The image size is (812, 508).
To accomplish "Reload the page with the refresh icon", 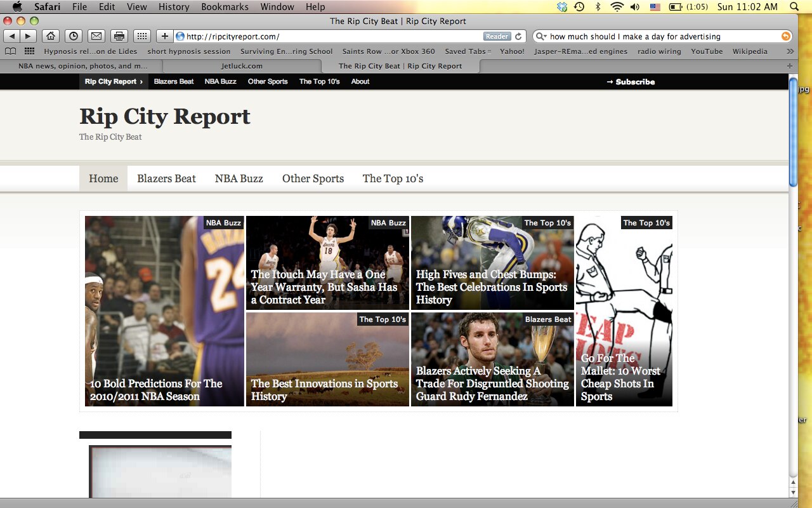I will (x=518, y=37).
